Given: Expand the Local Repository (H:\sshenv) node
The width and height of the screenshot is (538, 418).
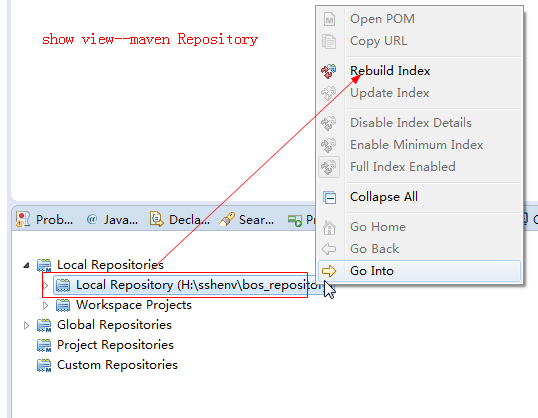Looking at the screenshot, I should pos(45,285).
